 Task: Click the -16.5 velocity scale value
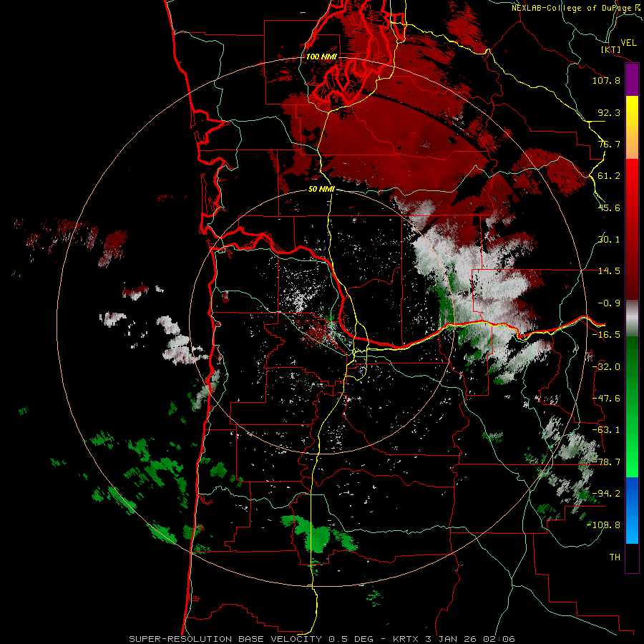[x=606, y=335]
